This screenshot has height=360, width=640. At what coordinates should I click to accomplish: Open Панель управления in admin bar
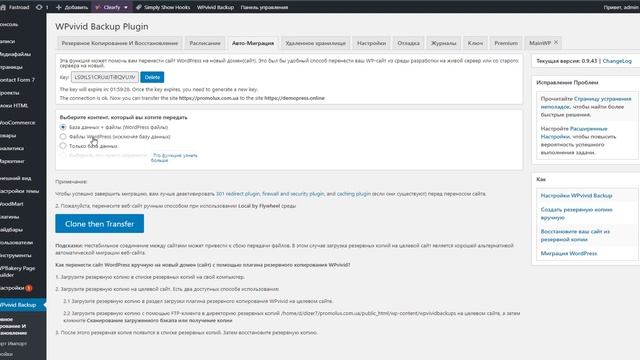(264, 7)
